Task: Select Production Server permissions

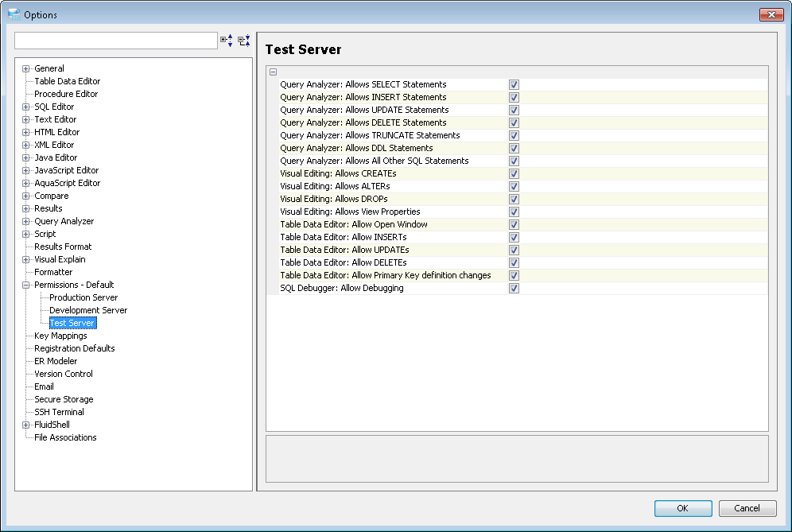Action: [x=83, y=297]
